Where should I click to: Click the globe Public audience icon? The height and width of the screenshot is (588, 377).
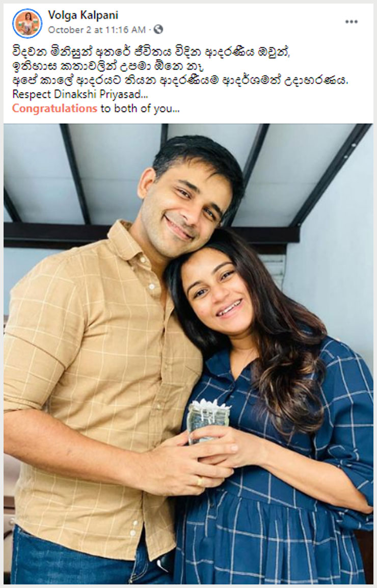coord(158,29)
